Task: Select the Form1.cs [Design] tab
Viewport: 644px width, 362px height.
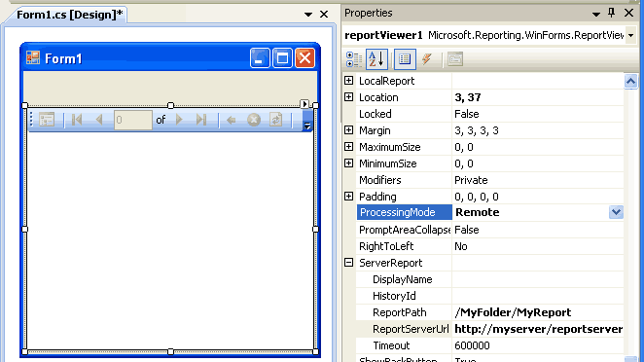Action: (69, 15)
